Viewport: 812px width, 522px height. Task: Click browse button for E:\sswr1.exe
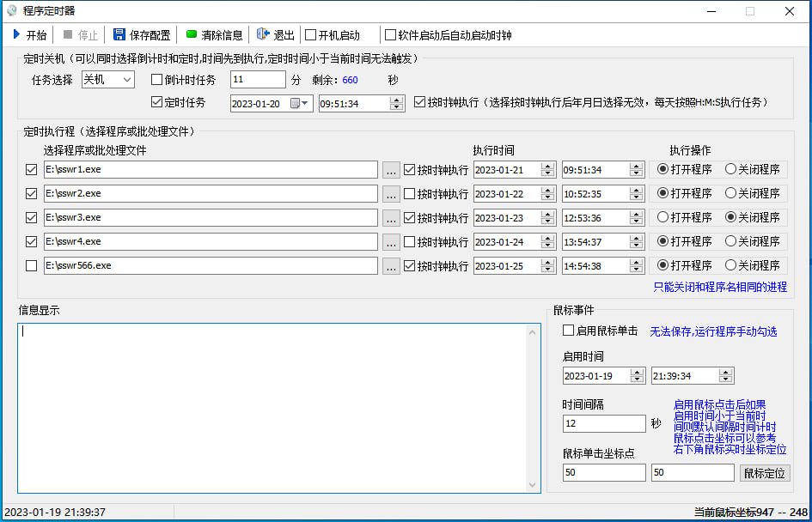[x=391, y=170]
